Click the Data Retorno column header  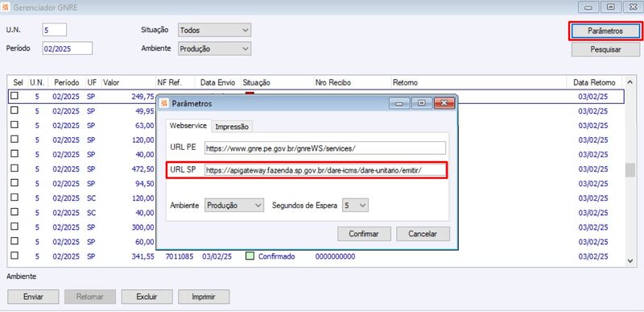pos(594,82)
